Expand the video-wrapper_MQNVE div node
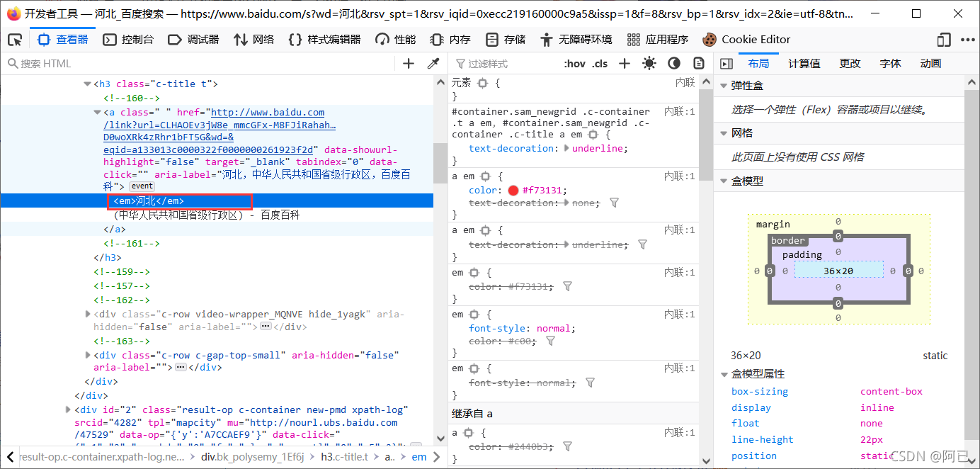The width and height of the screenshot is (980, 469). pos(88,314)
